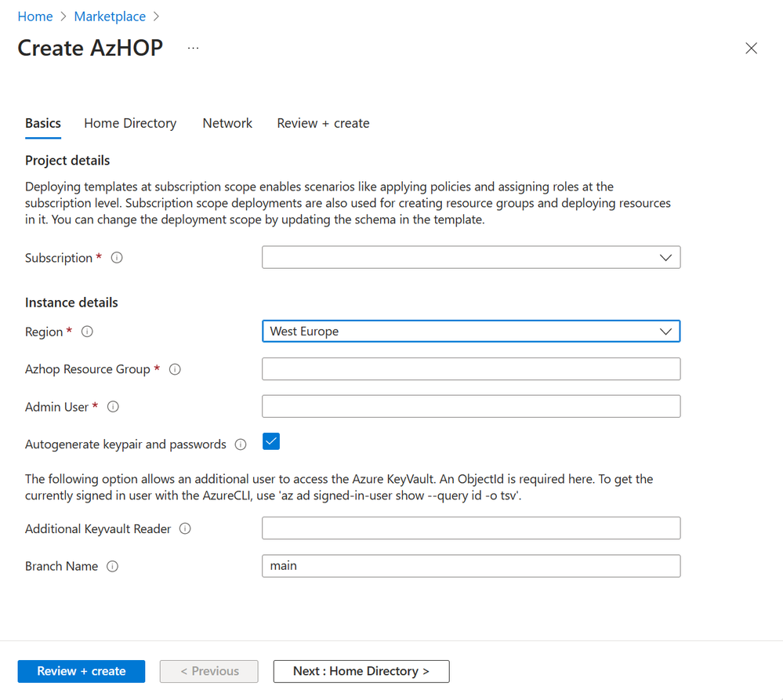
Task: Close the Create AzHOP blade
Action: [751, 49]
